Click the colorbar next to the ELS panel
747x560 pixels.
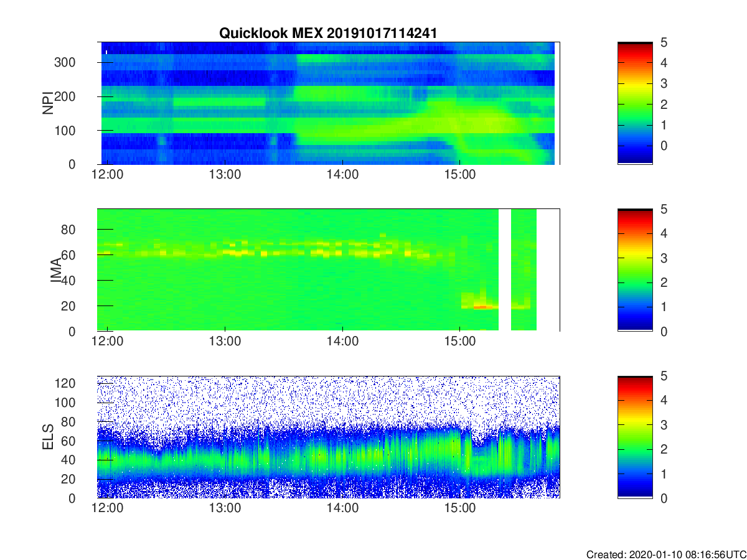tap(635, 437)
